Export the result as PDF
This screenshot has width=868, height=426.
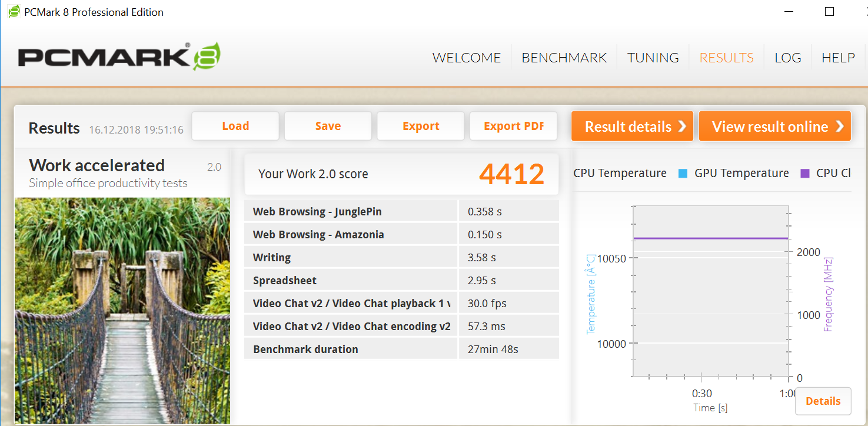[x=513, y=126]
